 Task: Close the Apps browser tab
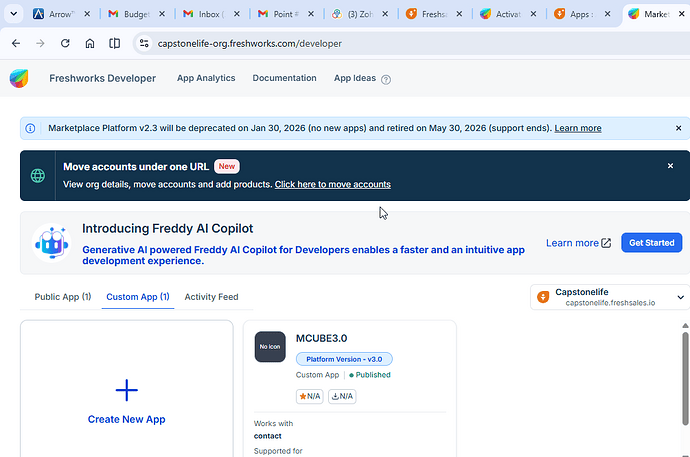(x=607, y=14)
